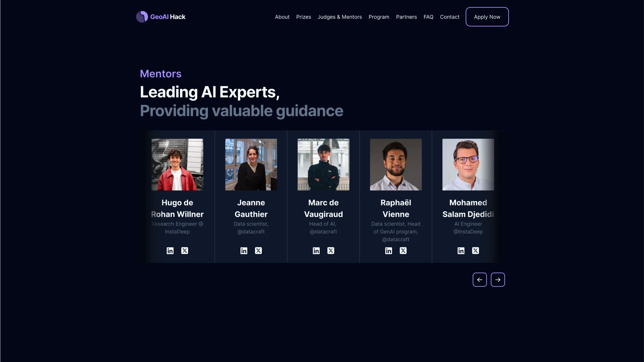Open the FAQ nav link
Image resolution: width=644 pixels, height=362 pixels.
click(x=428, y=17)
